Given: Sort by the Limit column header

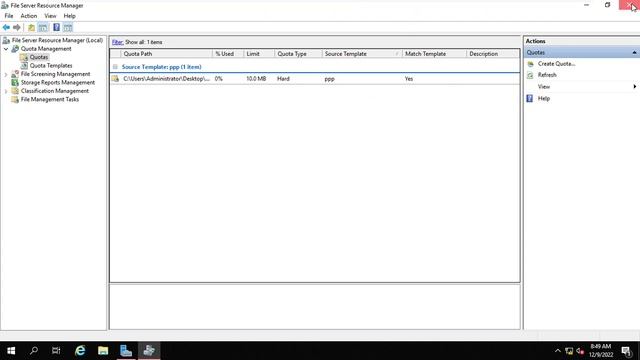Looking at the screenshot, I should click(259, 54).
